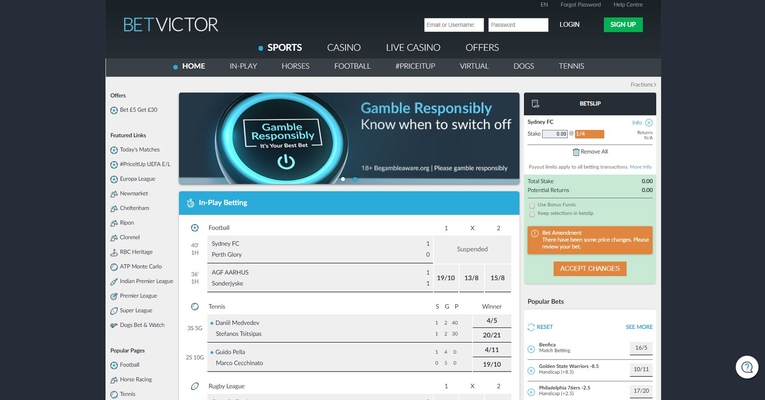The width and height of the screenshot is (765, 400).
Task: Click the icon beside #PriceItUp UEFA E/L
Action: point(114,164)
